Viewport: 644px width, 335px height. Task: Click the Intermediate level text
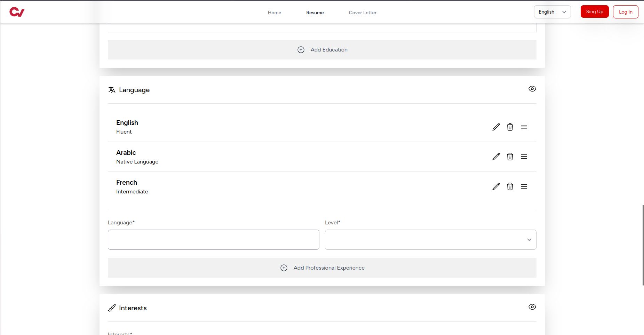tap(132, 192)
